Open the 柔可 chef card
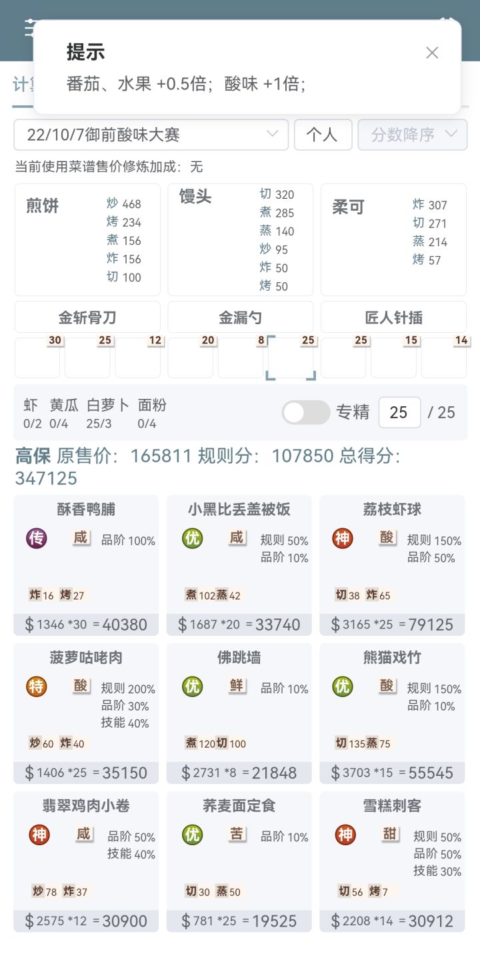480x980 pixels. (393, 240)
